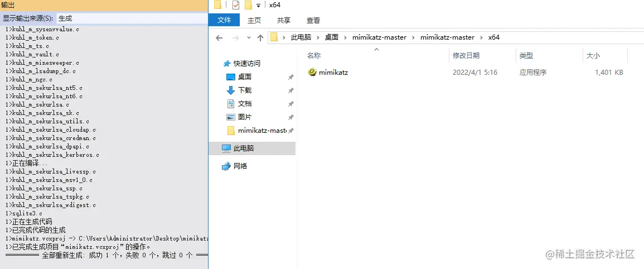Unpin 桌面 using its pin icon
Viewport: 644px width, 269px height.
(291, 78)
